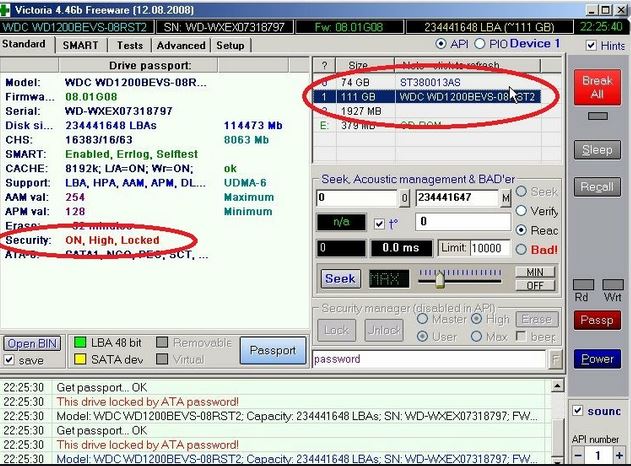Select the Master password radio
Screen dimensions: 631x466
[422, 319]
